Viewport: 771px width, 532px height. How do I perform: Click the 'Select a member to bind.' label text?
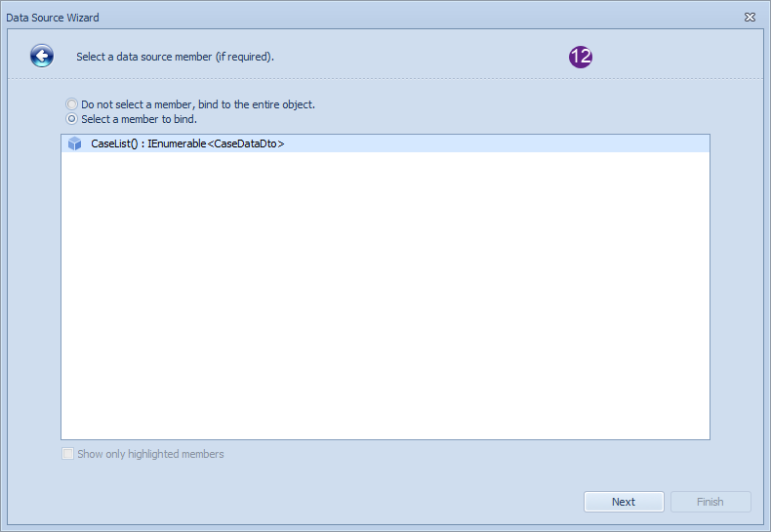tap(140, 119)
